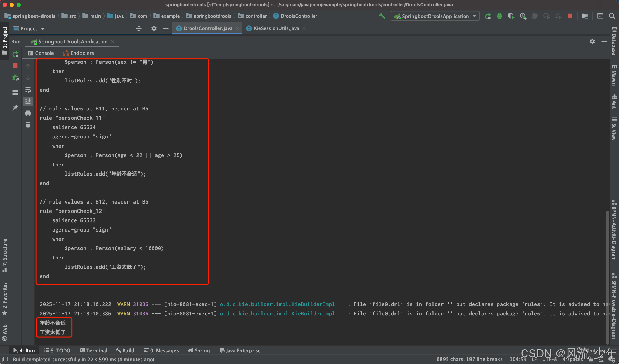Open the Java Enterprise bottom tool tab
Screen dimensions: 619x364
240,351
